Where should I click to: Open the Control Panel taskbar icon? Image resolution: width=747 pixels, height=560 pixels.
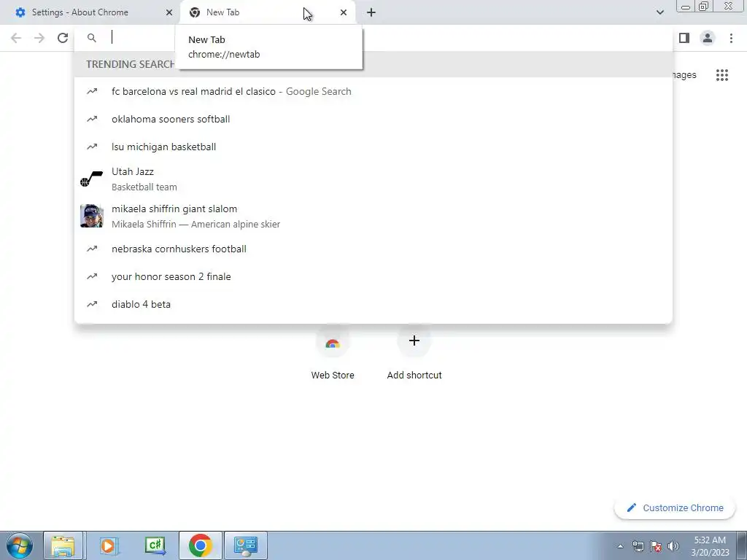246,545
